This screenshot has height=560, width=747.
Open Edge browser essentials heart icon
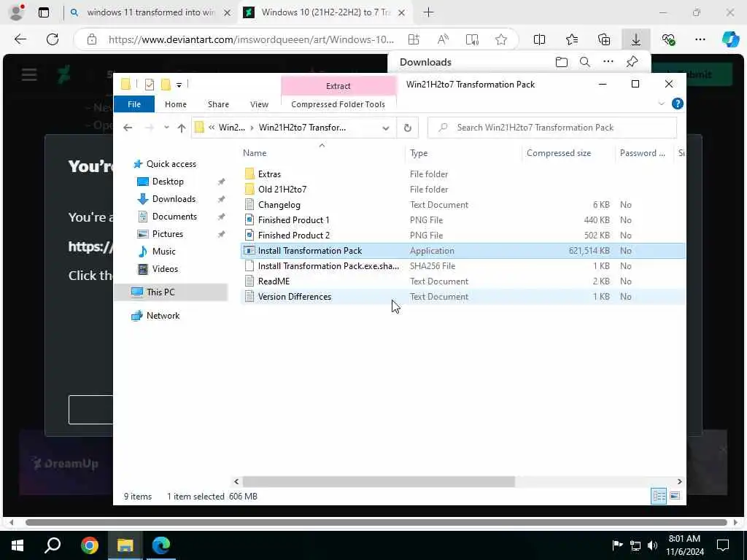click(x=668, y=39)
